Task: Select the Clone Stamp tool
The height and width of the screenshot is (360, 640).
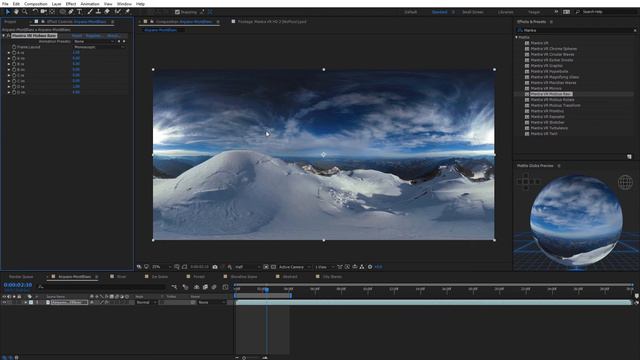Action: click(x=98, y=12)
